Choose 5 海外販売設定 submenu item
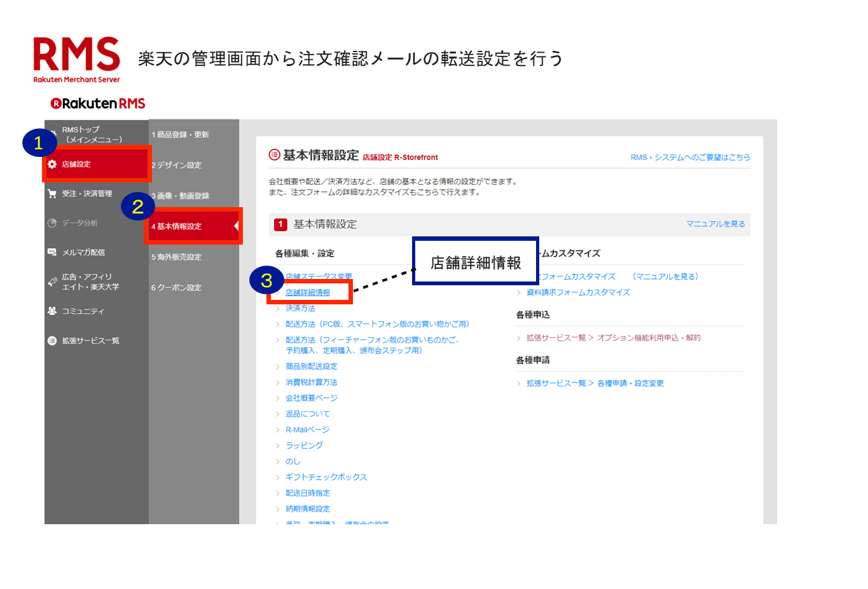 coord(177,257)
